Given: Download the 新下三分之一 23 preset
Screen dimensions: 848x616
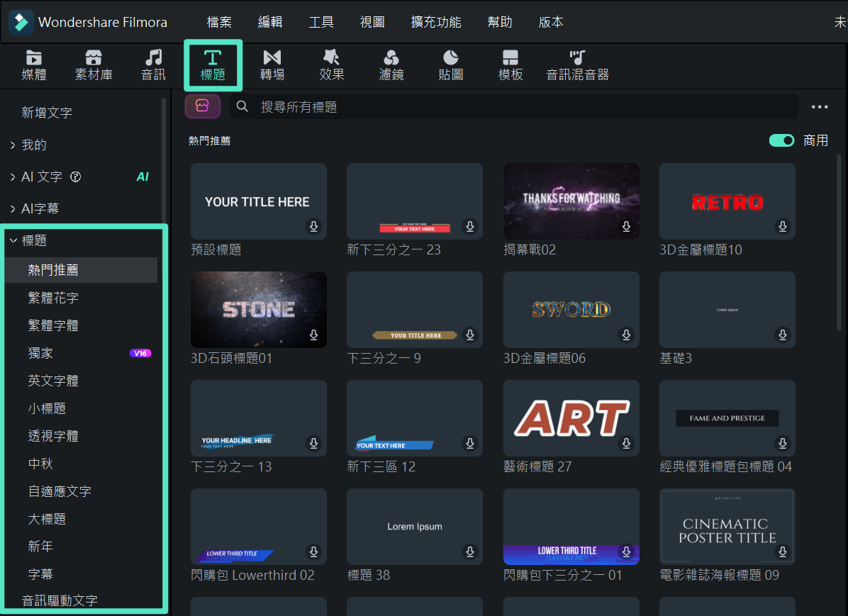Looking at the screenshot, I should [x=470, y=226].
